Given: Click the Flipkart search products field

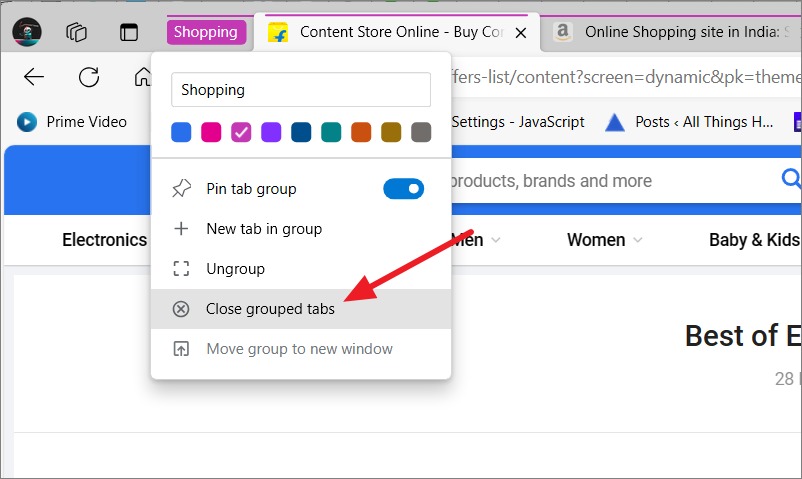Looking at the screenshot, I should click(614, 181).
